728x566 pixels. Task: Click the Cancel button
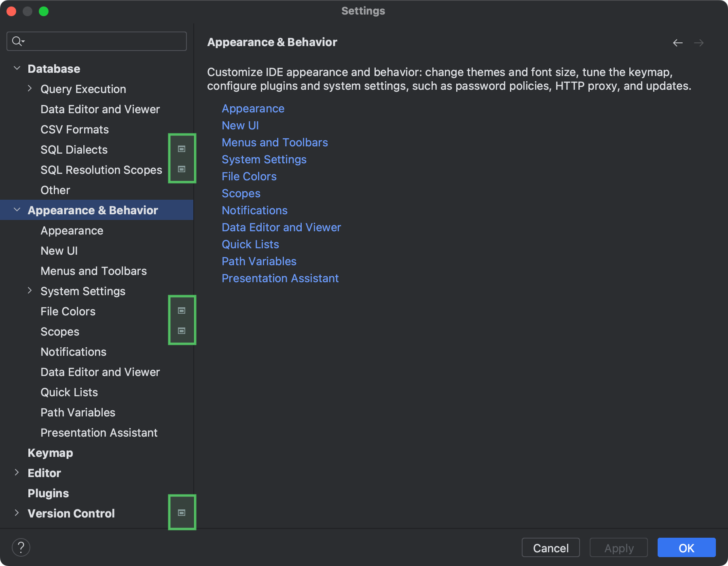(550, 548)
